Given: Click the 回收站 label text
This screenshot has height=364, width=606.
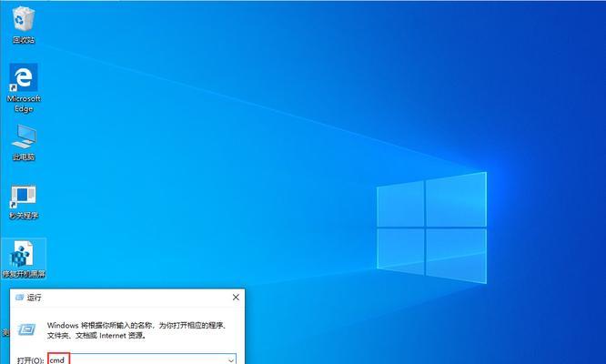Looking at the screenshot, I should pyautogui.click(x=24, y=40).
